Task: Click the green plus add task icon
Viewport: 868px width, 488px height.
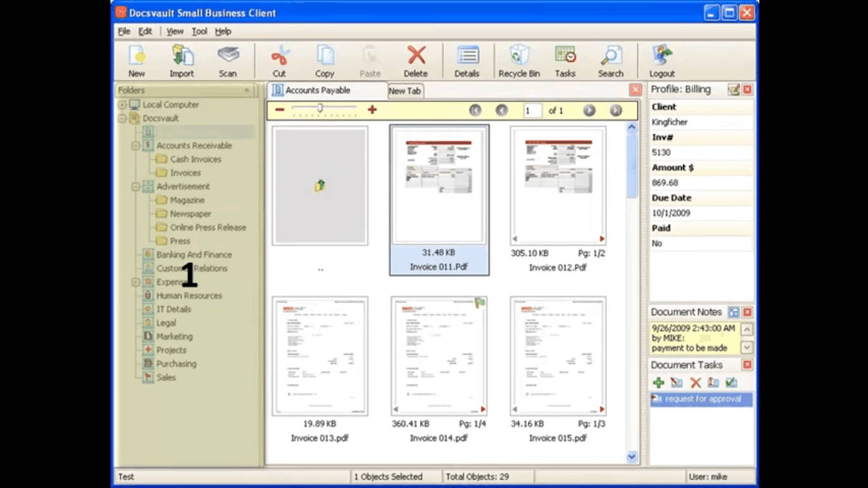Action: [x=658, y=383]
